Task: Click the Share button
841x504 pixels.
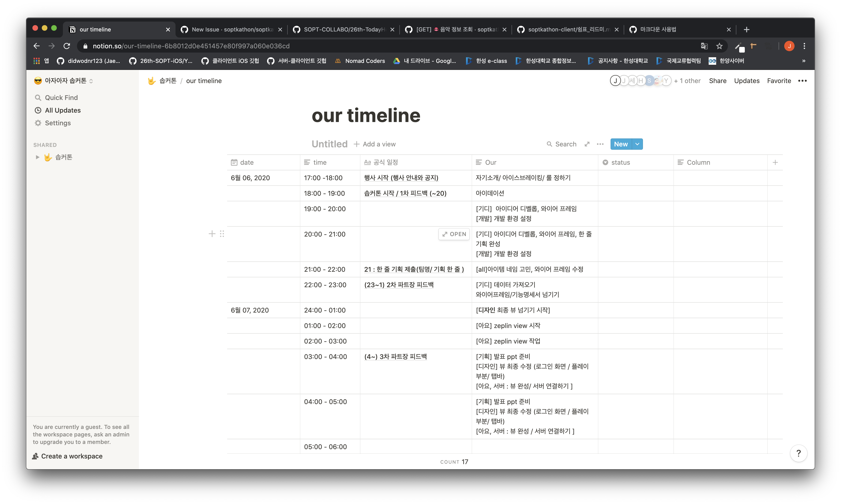Action: pyautogui.click(x=717, y=81)
